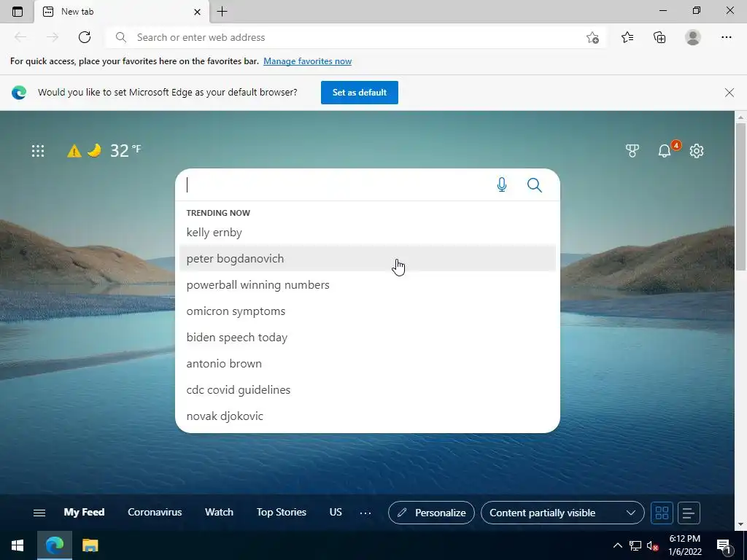The width and height of the screenshot is (747, 560).
Task: Show more feed categories ellipsis
Action: click(x=365, y=513)
